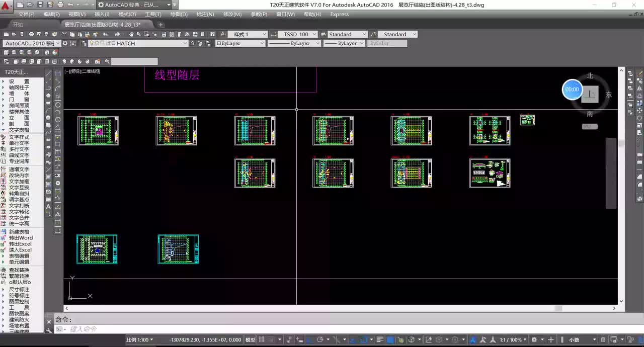Open the 编辑(E) menu

click(x=52, y=14)
